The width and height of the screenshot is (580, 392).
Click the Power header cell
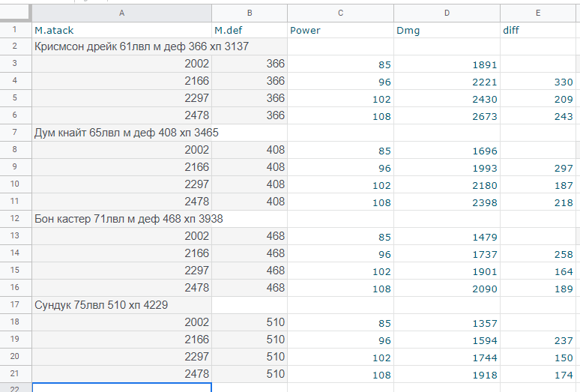(x=340, y=30)
